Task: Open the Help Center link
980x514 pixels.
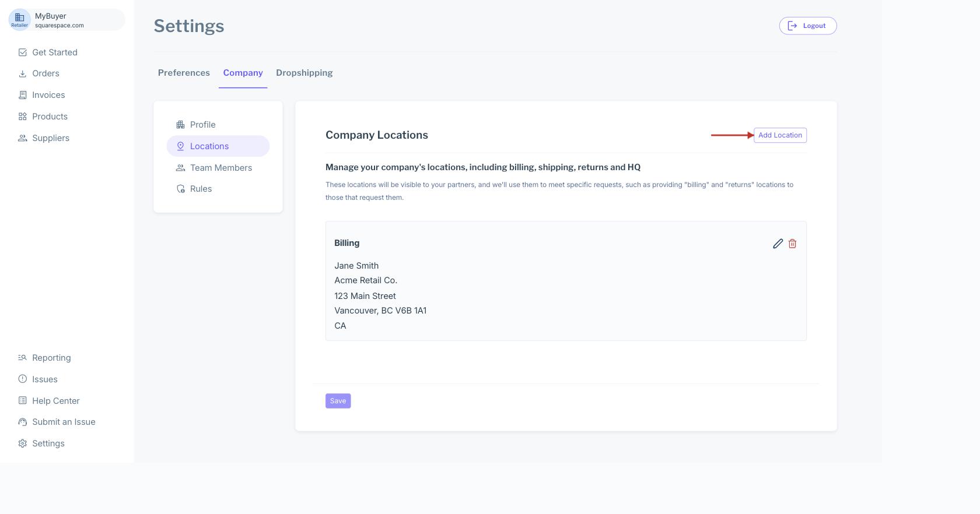Action: (x=55, y=401)
